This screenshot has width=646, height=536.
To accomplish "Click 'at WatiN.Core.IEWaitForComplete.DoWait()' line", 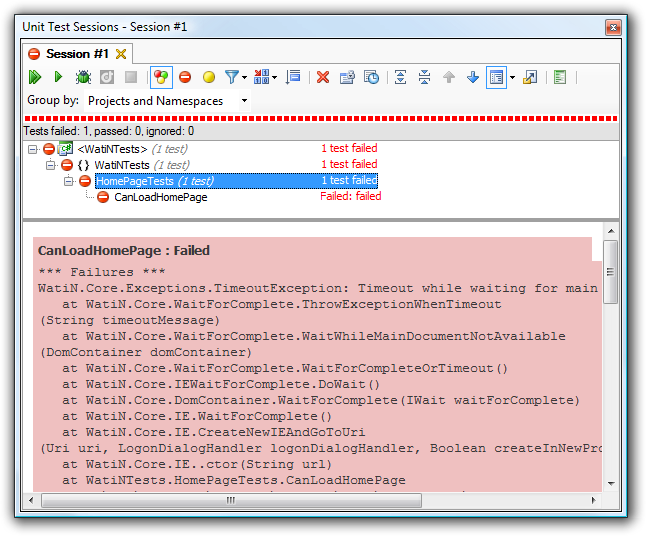I will click(x=221, y=384).
